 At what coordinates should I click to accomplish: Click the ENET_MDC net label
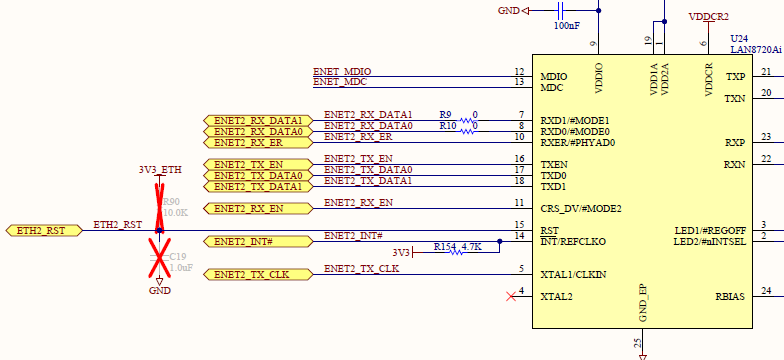pyautogui.click(x=340, y=82)
